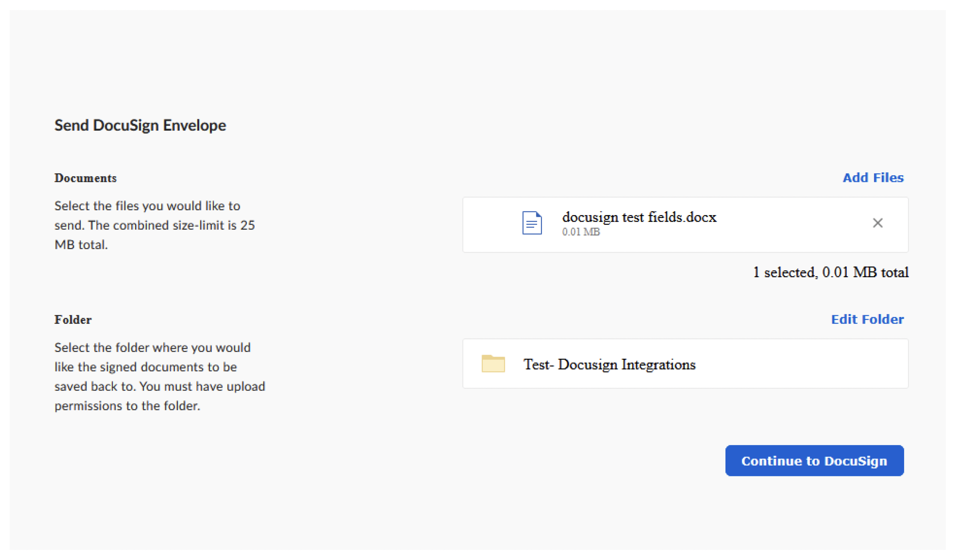Select the docusign test fields.docx file name
Viewport: 957px width, 560px height.
(639, 217)
